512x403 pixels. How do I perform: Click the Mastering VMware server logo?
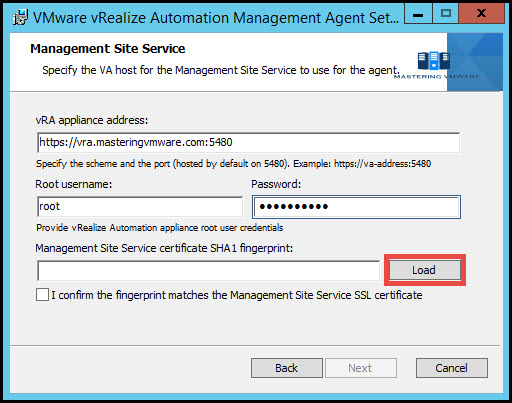434,61
